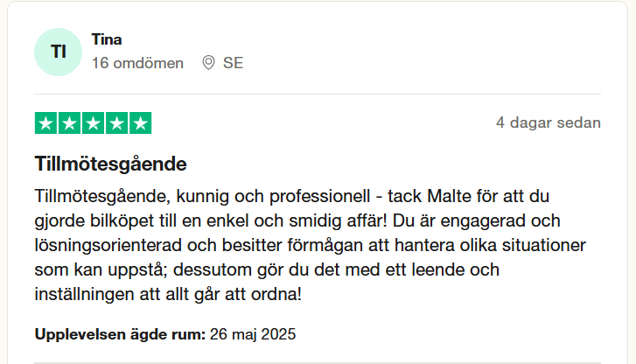The height and width of the screenshot is (364, 636).
Task: Open the bold "Tillmötesgående" review title
Action: click(x=110, y=164)
